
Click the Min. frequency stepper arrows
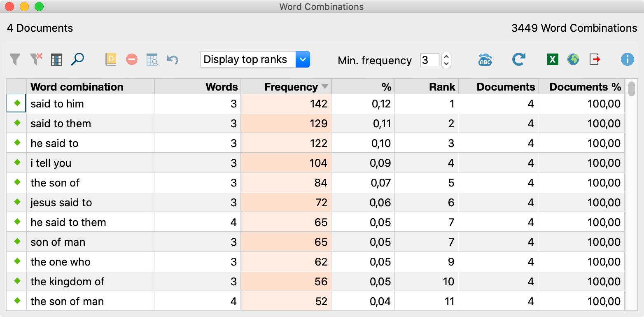tap(446, 60)
